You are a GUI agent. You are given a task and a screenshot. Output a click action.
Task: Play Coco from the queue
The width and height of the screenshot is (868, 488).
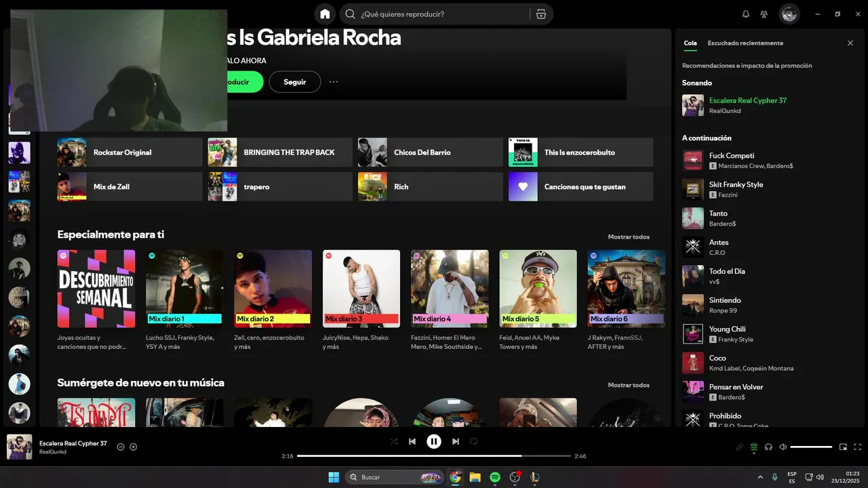pos(770,363)
